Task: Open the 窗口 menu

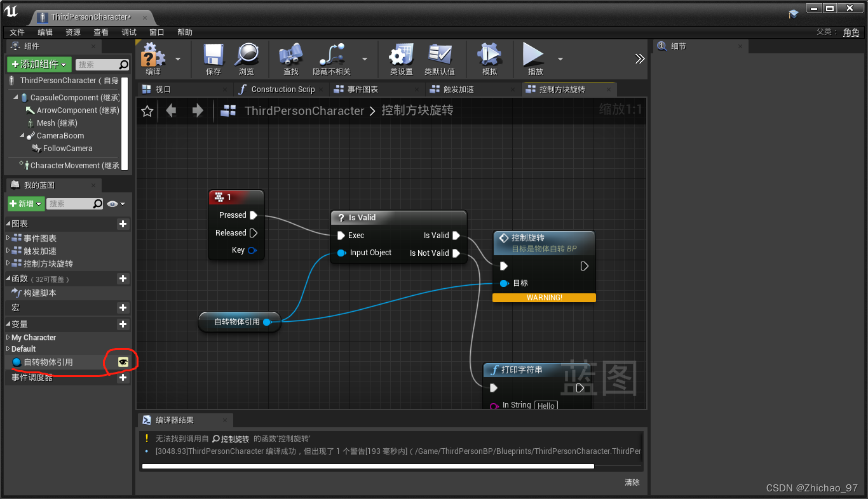Action: tap(156, 32)
